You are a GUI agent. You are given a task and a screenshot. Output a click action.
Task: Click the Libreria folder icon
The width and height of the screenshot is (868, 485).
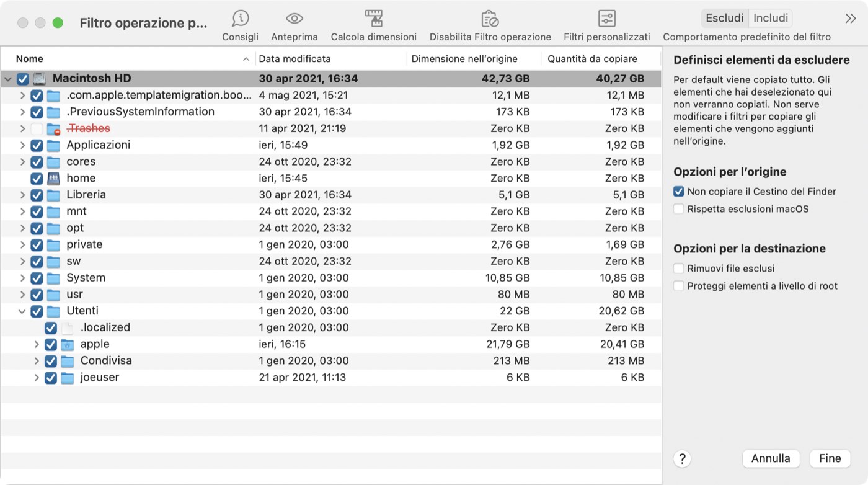click(53, 195)
